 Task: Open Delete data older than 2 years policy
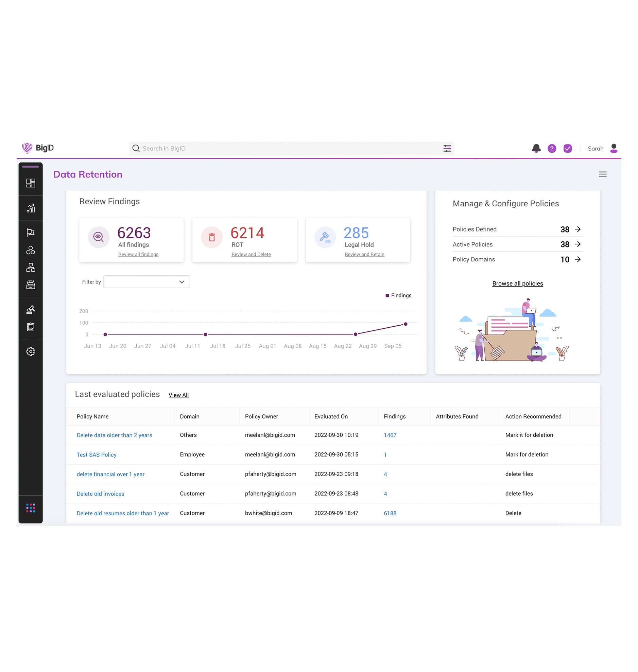click(x=114, y=435)
